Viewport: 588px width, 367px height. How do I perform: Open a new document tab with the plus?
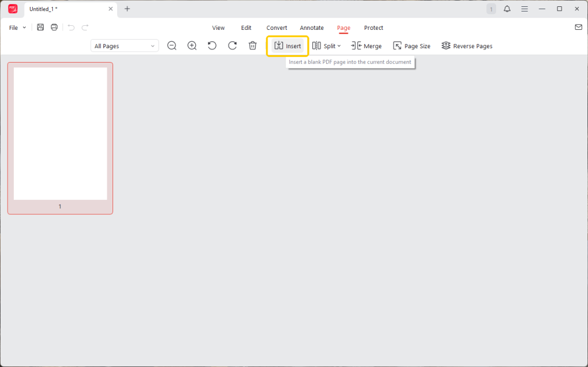127,9
